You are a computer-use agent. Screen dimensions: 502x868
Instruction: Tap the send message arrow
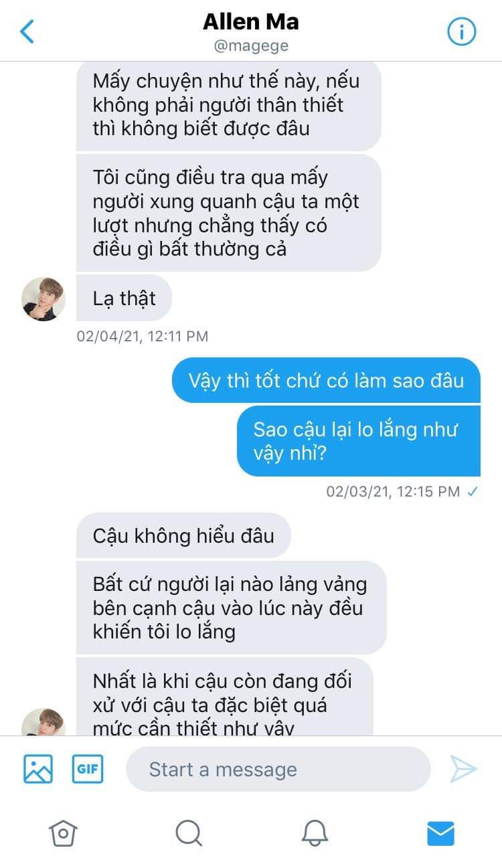click(x=463, y=769)
